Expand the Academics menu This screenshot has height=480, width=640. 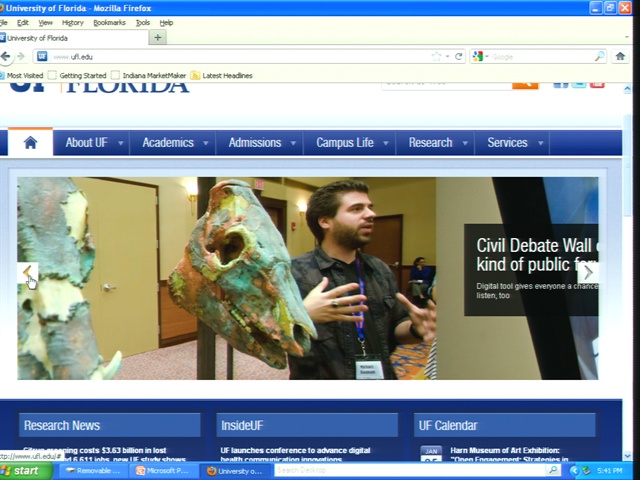pyautogui.click(x=173, y=143)
